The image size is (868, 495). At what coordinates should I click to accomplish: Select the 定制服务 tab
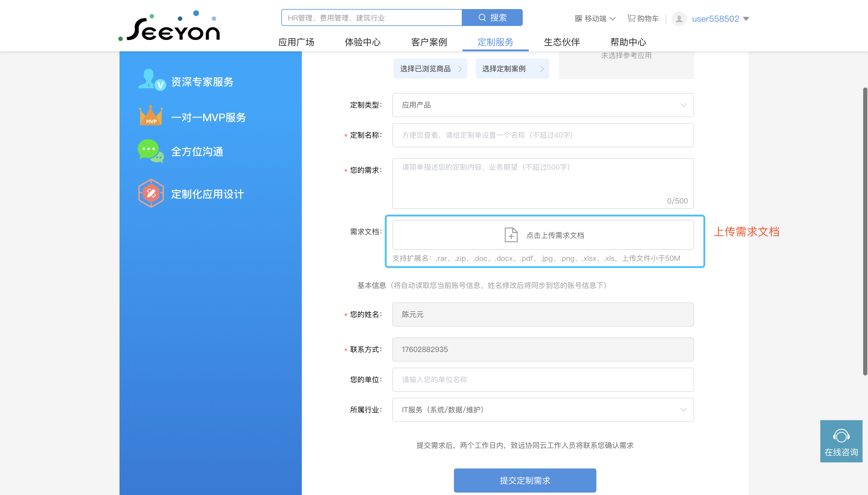click(496, 42)
